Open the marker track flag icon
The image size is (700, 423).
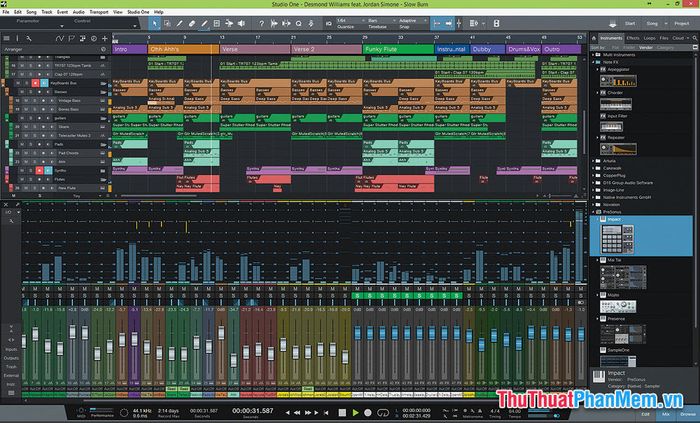pos(71,39)
